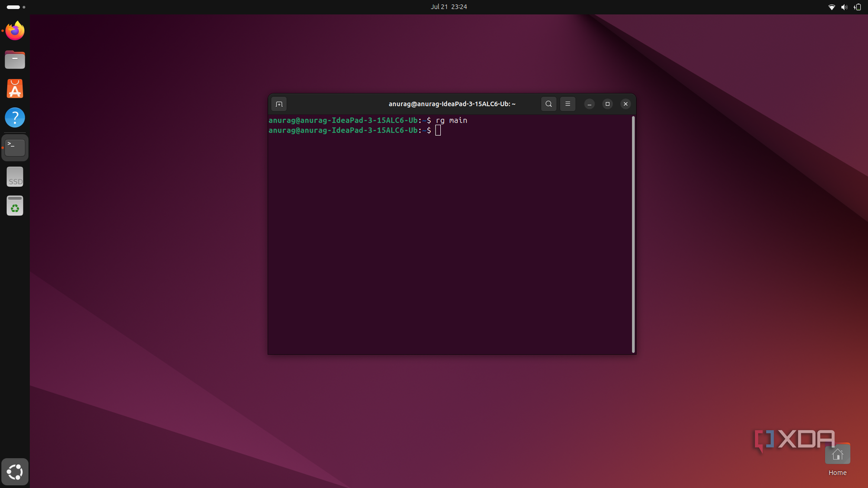Click the terminal window title bar
Screen dimensions: 868x488
[x=451, y=104]
